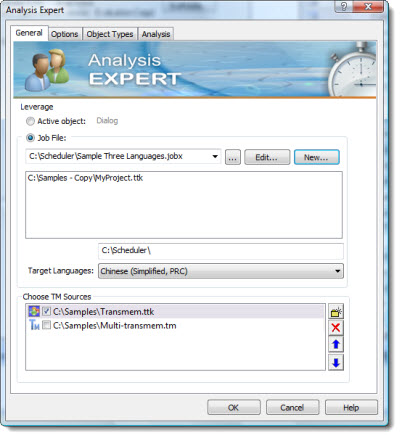Uncheck the C:\Samples\Transmem.ttk checkbox
This screenshot has height=437, width=400.
46,311
